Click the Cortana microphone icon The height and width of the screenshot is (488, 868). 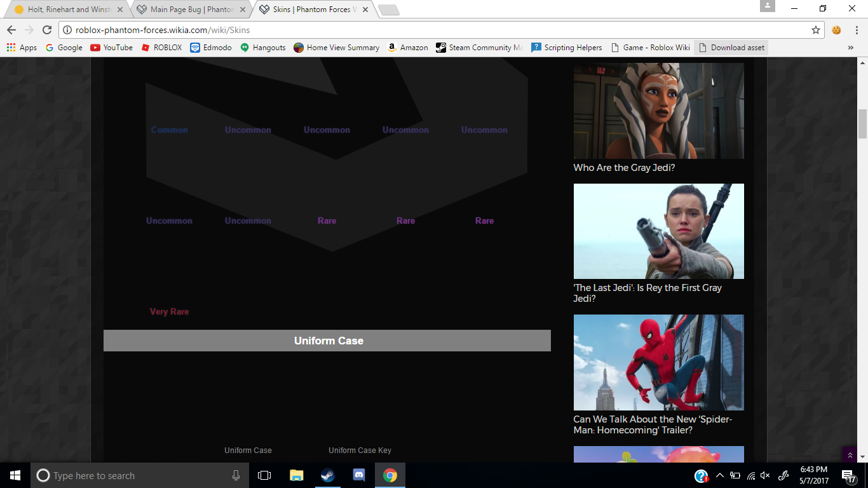tap(236, 475)
